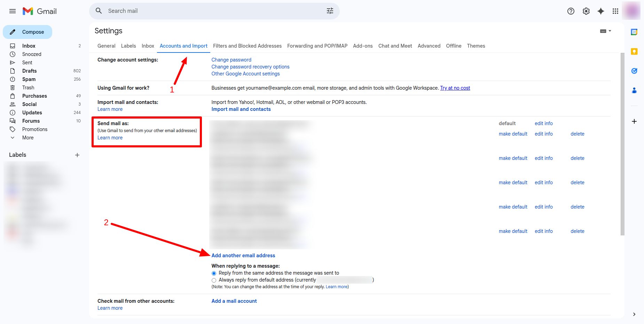Toggle the sidebar with the hamburger menu

(x=12, y=11)
